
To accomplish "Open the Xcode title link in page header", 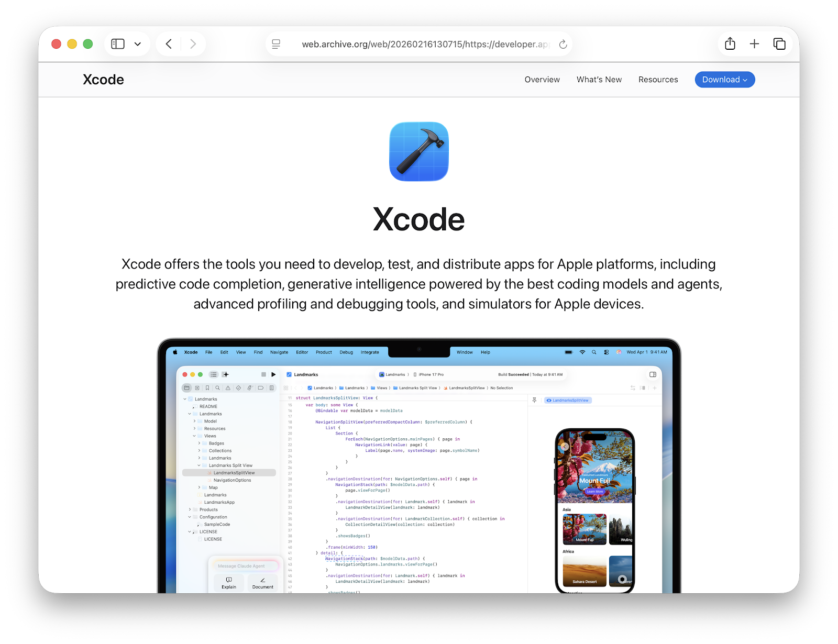I will 103,80.
